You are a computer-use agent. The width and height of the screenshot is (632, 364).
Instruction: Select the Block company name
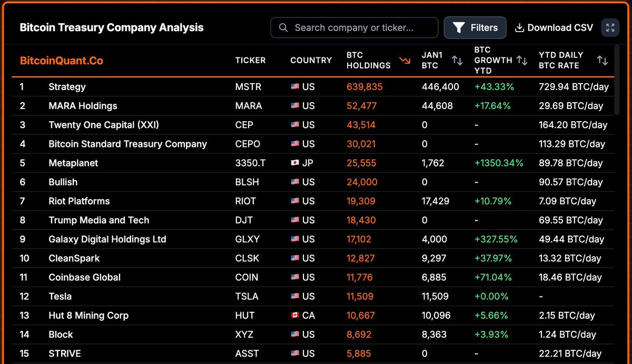pos(61,335)
